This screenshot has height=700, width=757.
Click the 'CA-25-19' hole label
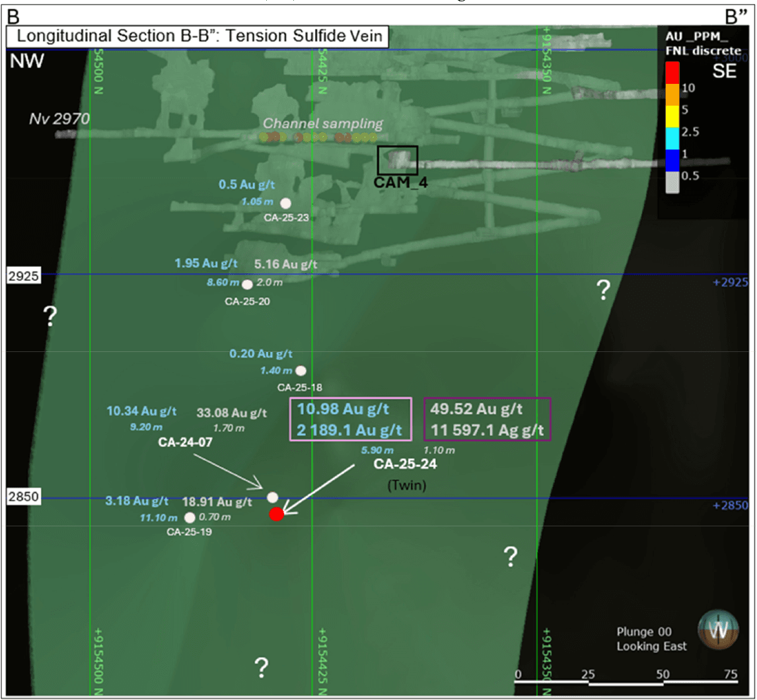[189, 532]
